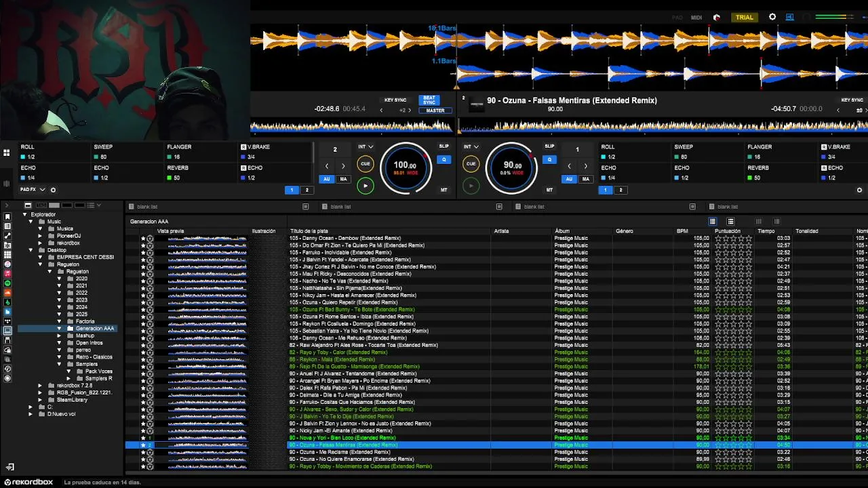Open MIDI settings in the top bar

[x=696, y=17]
